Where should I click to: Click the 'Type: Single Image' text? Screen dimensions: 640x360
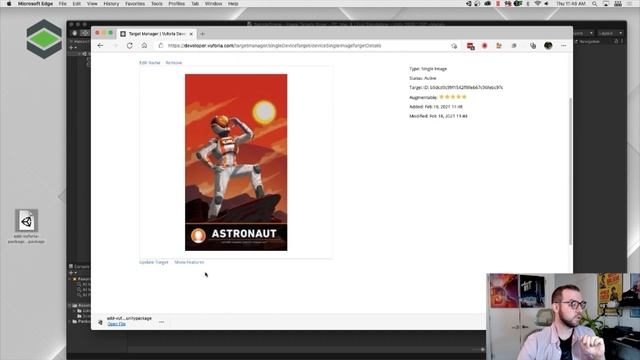[x=428, y=69]
